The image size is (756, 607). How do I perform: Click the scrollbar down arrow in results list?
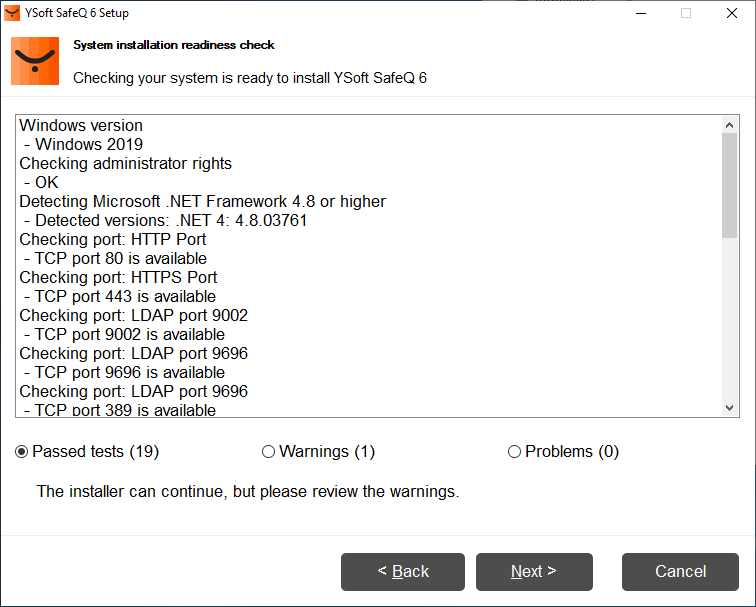pyautogui.click(x=729, y=408)
